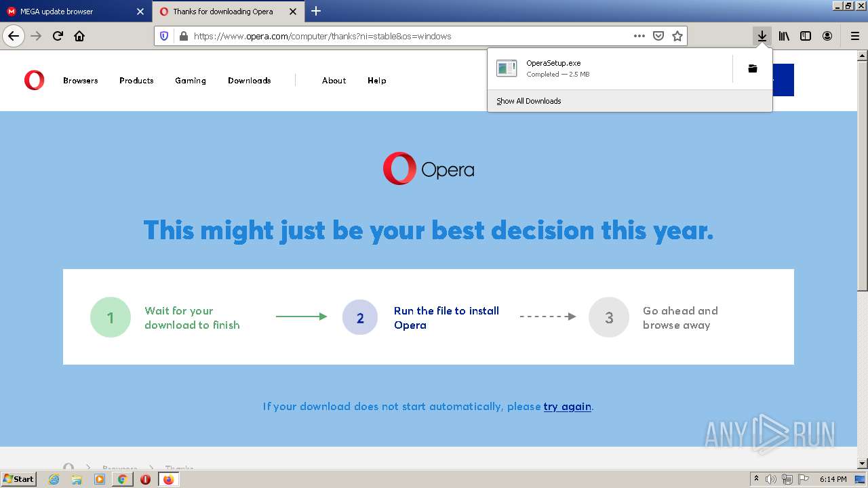Reload the current Opera page
This screenshot has height=488, width=868.
point(58,36)
